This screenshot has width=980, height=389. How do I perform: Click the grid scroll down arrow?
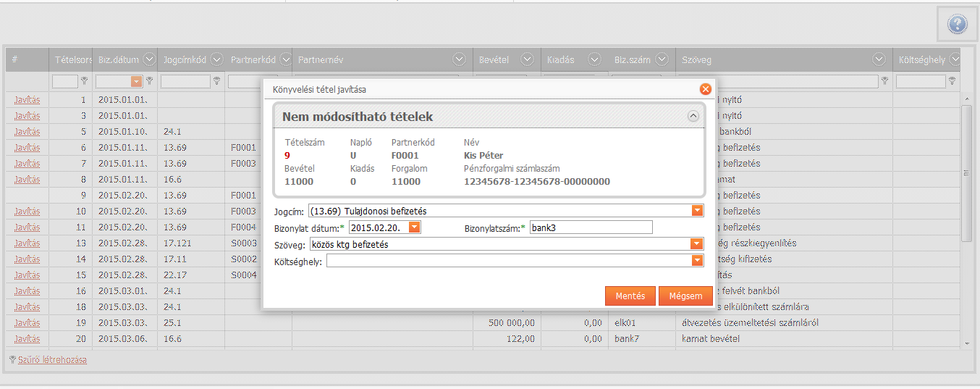[966, 343]
